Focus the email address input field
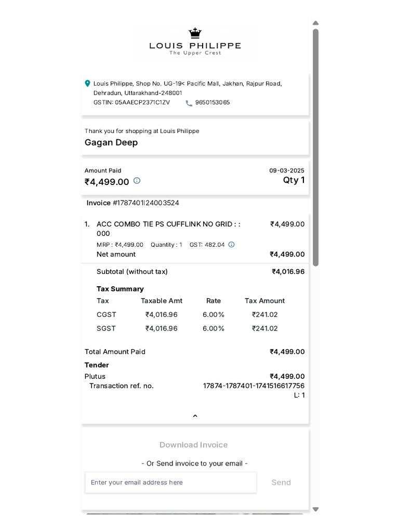Image resolution: width=399 pixels, height=532 pixels. [170, 482]
